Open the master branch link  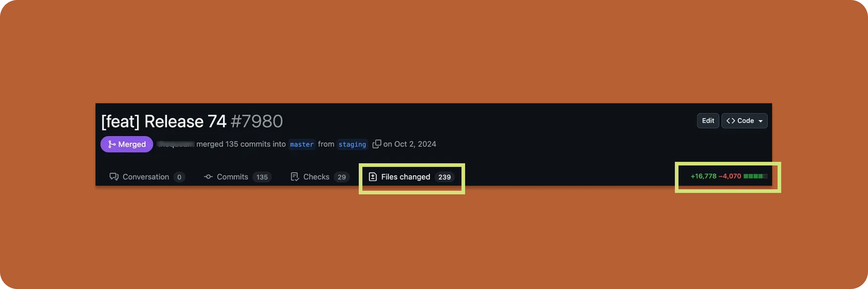302,144
